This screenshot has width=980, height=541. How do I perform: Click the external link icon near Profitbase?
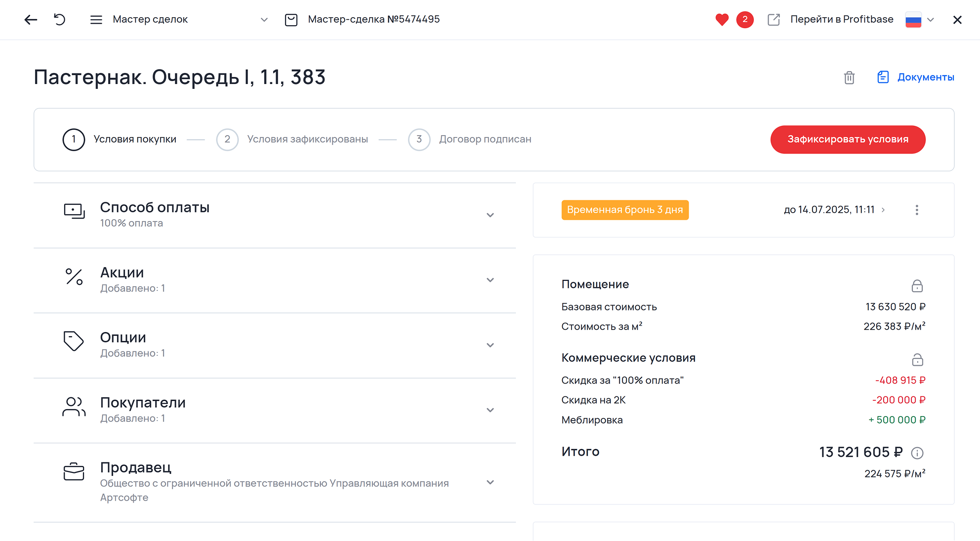point(774,20)
